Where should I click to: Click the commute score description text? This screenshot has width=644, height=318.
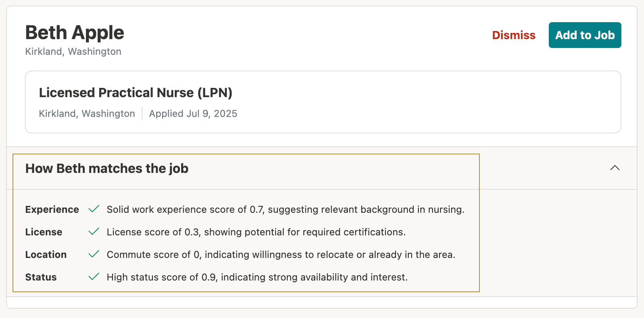point(281,255)
